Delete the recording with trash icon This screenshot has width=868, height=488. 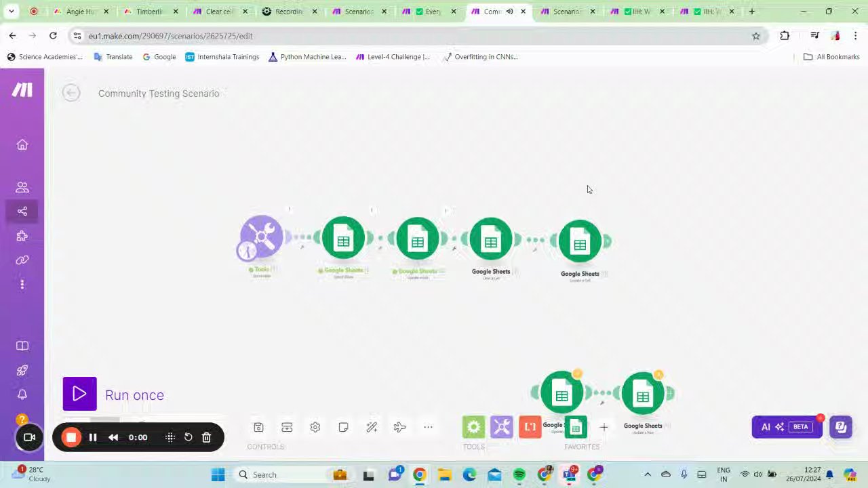coord(207,437)
